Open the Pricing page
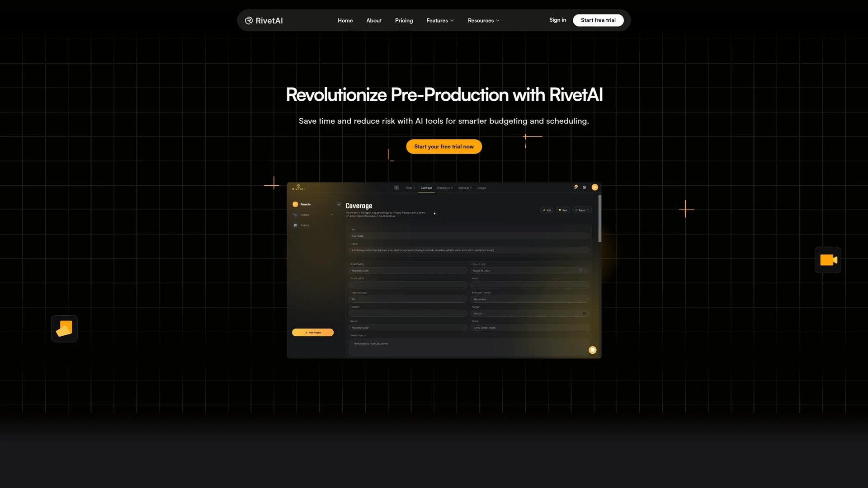This screenshot has height=488, width=868. [x=404, y=20]
